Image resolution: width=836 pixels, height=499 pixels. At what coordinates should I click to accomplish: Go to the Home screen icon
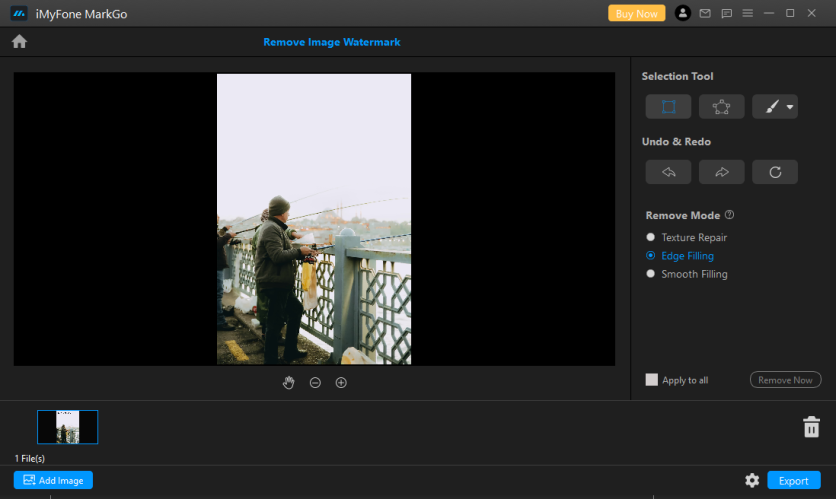(19, 42)
